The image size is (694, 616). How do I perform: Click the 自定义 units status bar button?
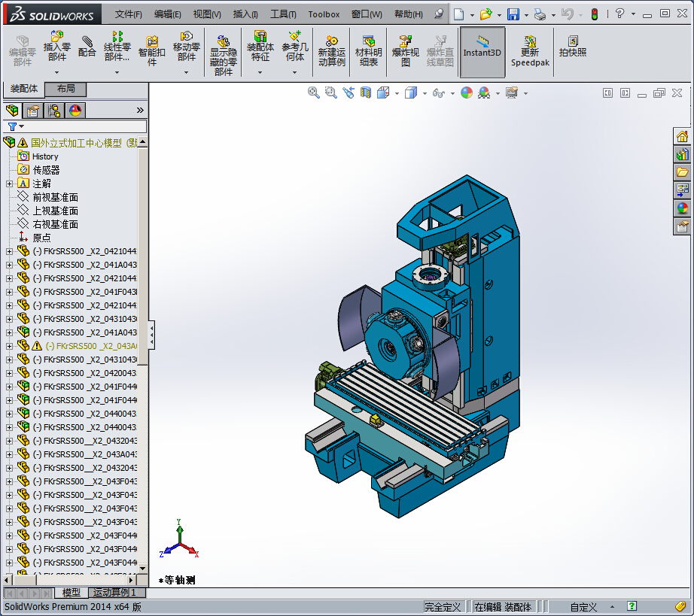[x=583, y=607]
